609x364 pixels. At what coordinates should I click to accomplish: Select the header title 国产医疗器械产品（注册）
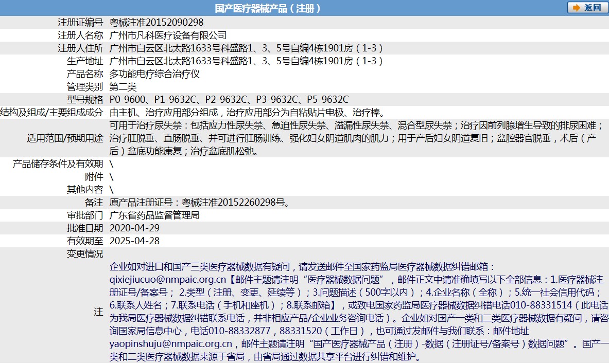pos(268,8)
